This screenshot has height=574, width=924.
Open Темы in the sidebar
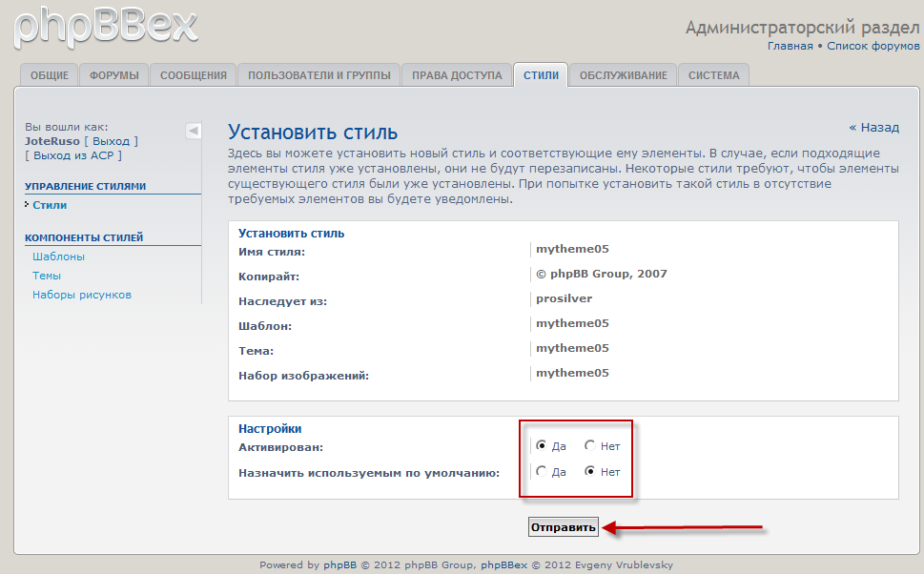pyautogui.click(x=47, y=276)
